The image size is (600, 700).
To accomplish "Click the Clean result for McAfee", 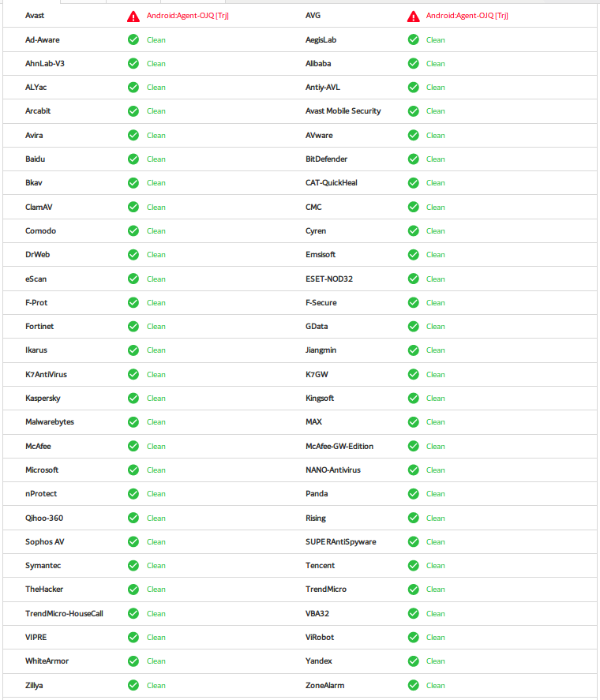I will tap(156, 447).
